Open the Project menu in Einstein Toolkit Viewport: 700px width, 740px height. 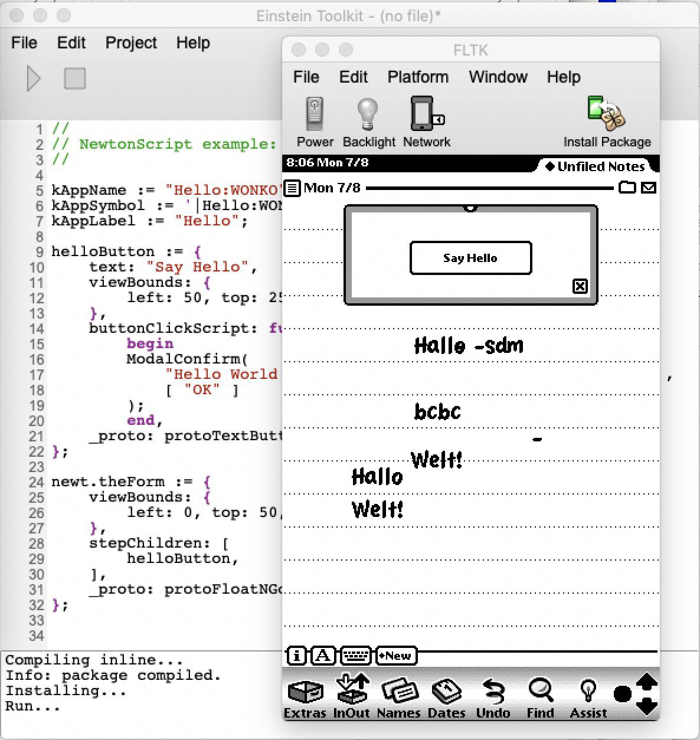pos(131,43)
